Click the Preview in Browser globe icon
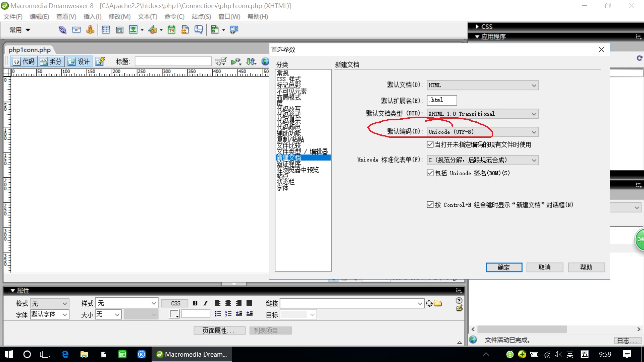Viewport: 644px width, 362px height. pos(265,61)
